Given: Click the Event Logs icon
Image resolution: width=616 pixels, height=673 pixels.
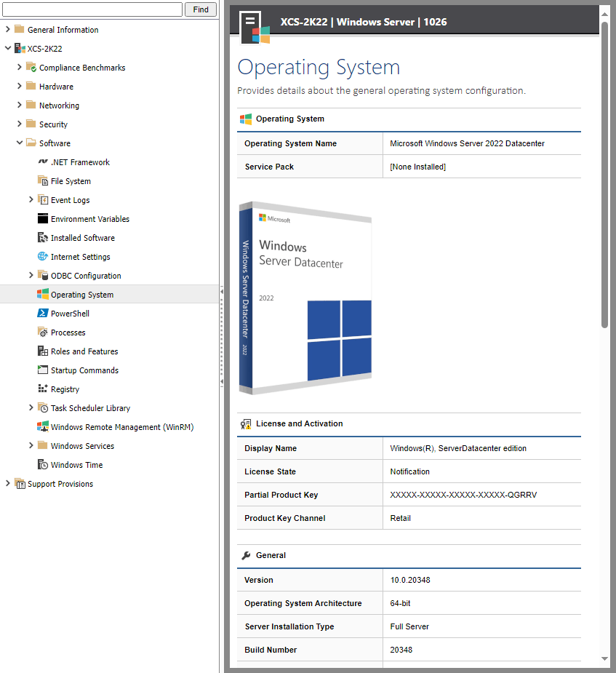Looking at the screenshot, I should [43, 199].
